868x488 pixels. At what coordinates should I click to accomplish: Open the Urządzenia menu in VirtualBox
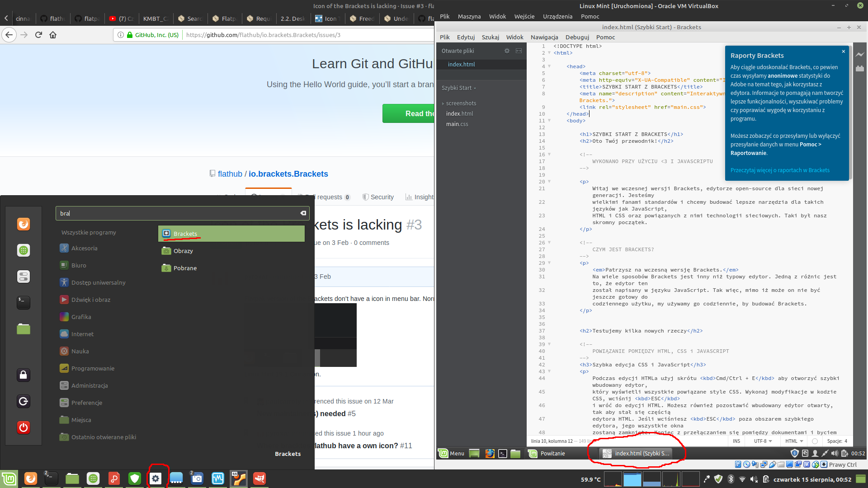click(x=557, y=16)
